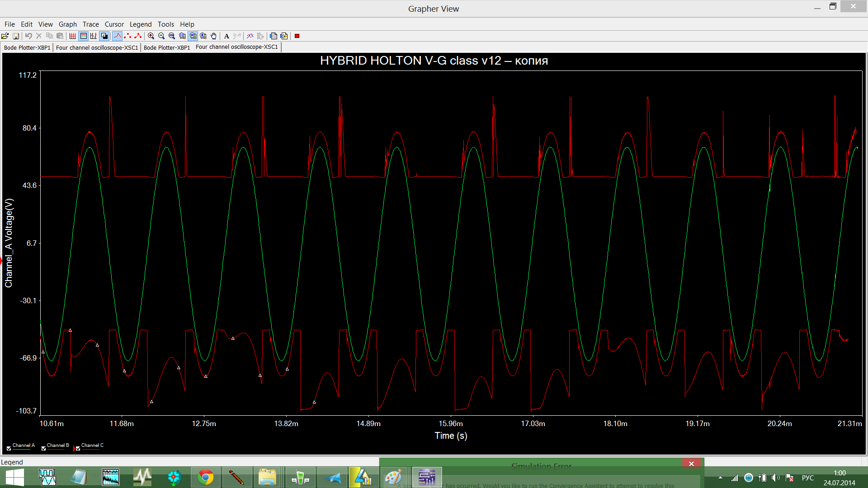
Task: Click the Open file icon in toolbar
Action: (5, 36)
